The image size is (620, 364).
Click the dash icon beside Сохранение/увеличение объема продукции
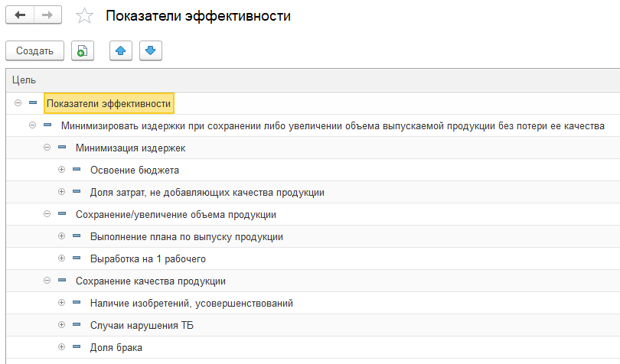point(62,214)
